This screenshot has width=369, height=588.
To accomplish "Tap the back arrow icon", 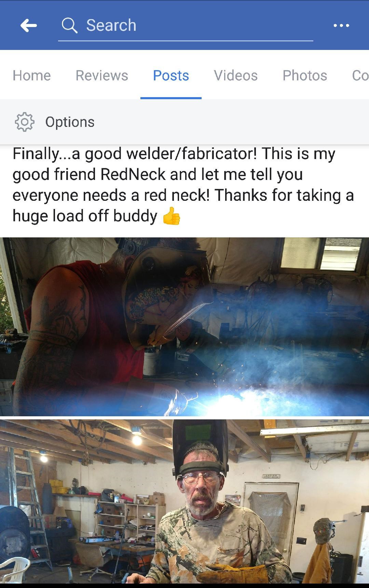I will 29,25.
